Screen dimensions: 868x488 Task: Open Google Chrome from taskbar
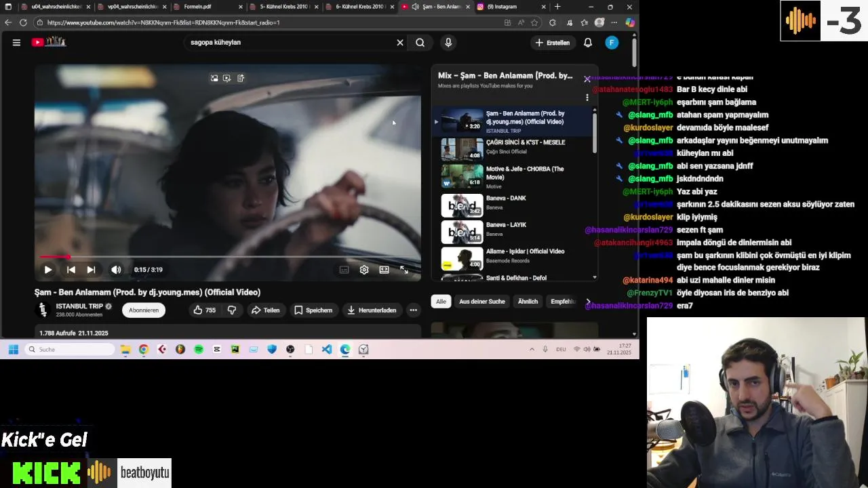pos(144,350)
